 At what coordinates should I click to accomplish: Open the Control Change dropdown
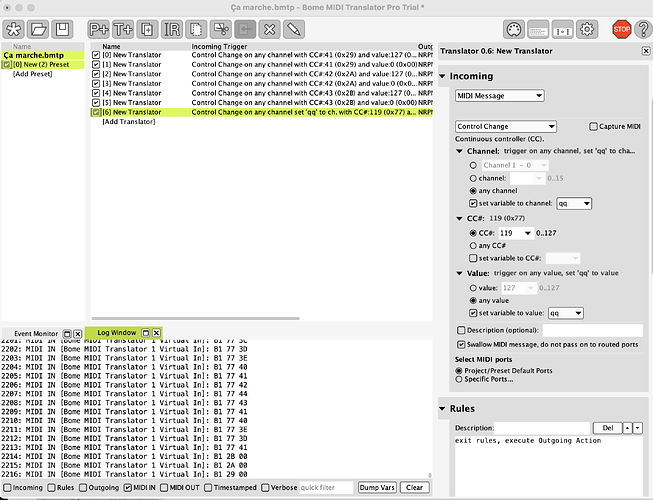pyautogui.click(x=519, y=127)
